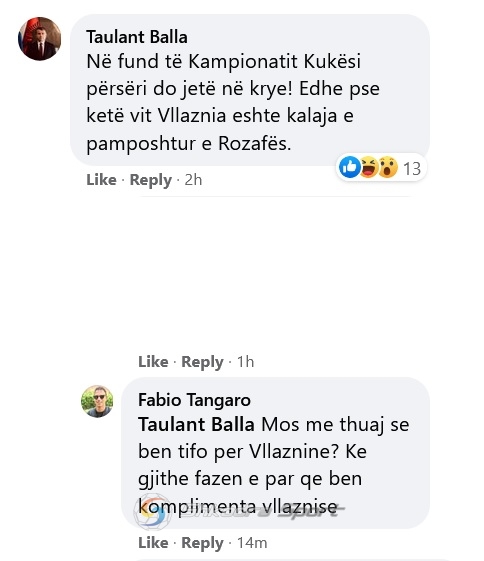Open the Fabio Tangaro name above his reply

194,400
